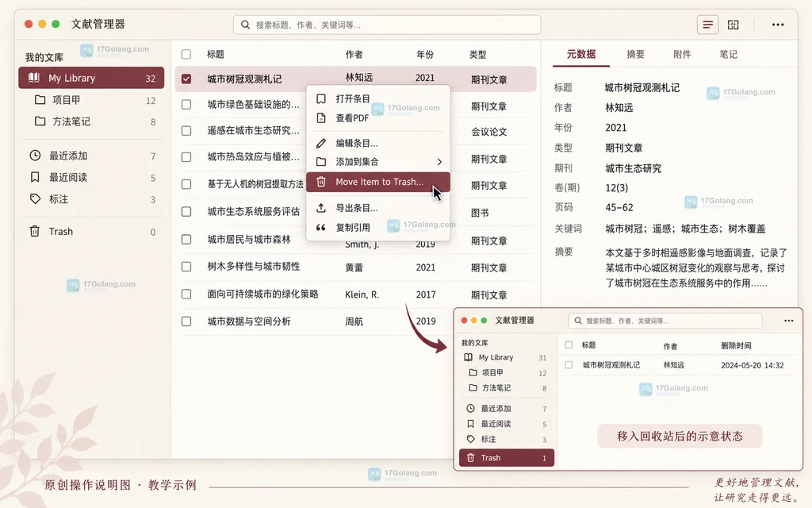Click author Klein, R. in the list

[x=362, y=294]
